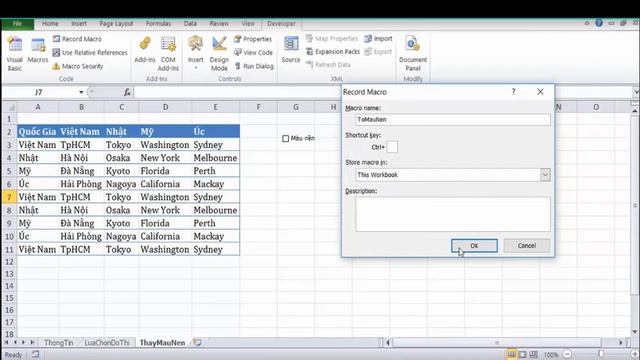Open Macro Security settings
The height and width of the screenshot is (360, 640).
coord(78,66)
